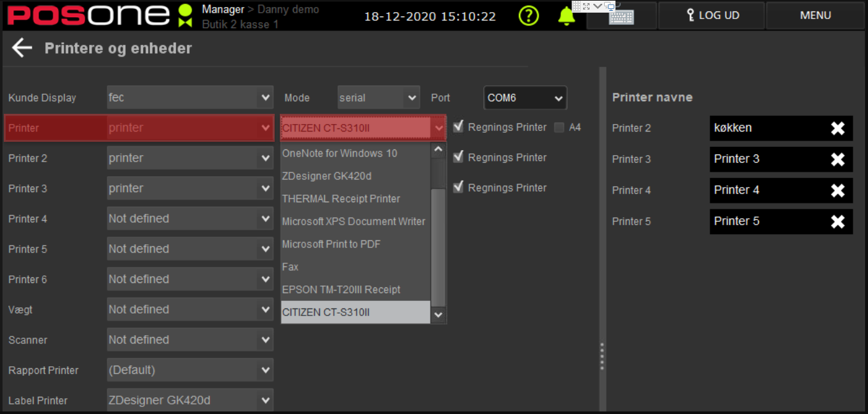Click the fullscreen expand icon above the keyboard
This screenshot has height=414, width=868.
tap(586, 6)
